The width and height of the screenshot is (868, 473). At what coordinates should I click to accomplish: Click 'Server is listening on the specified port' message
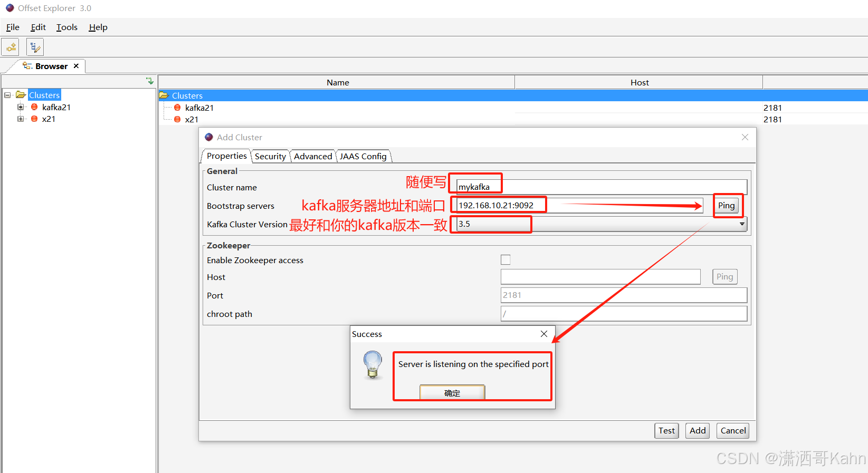tap(473, 364)
